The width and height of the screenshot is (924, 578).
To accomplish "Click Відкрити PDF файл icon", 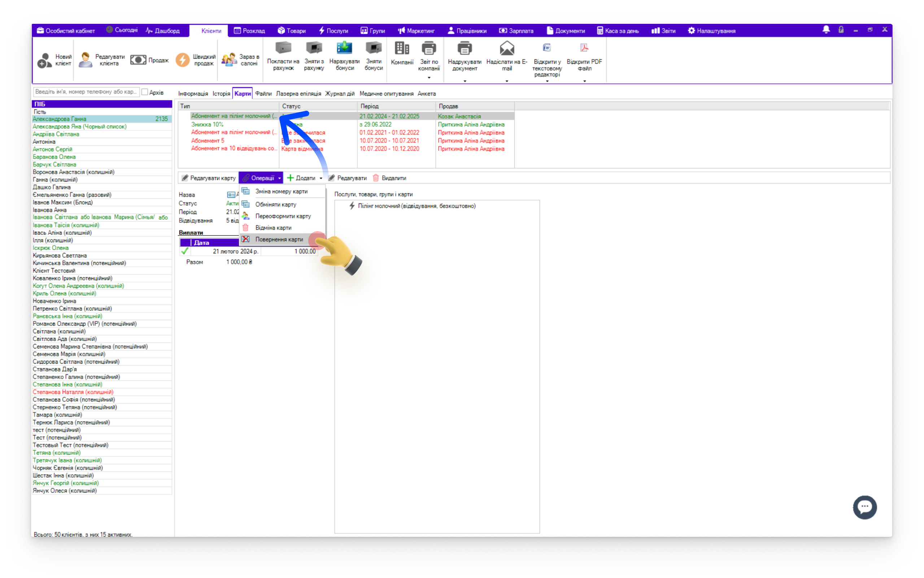I will (x=584, y=48).
